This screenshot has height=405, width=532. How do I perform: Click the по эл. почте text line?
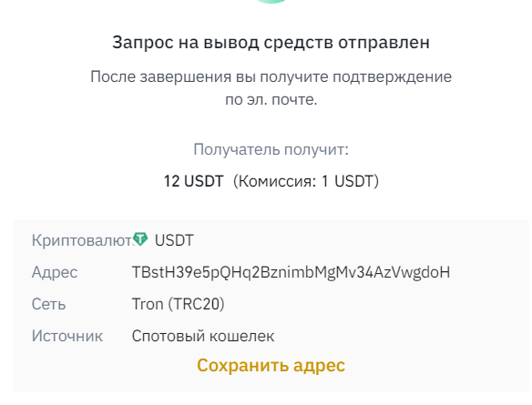271,99
